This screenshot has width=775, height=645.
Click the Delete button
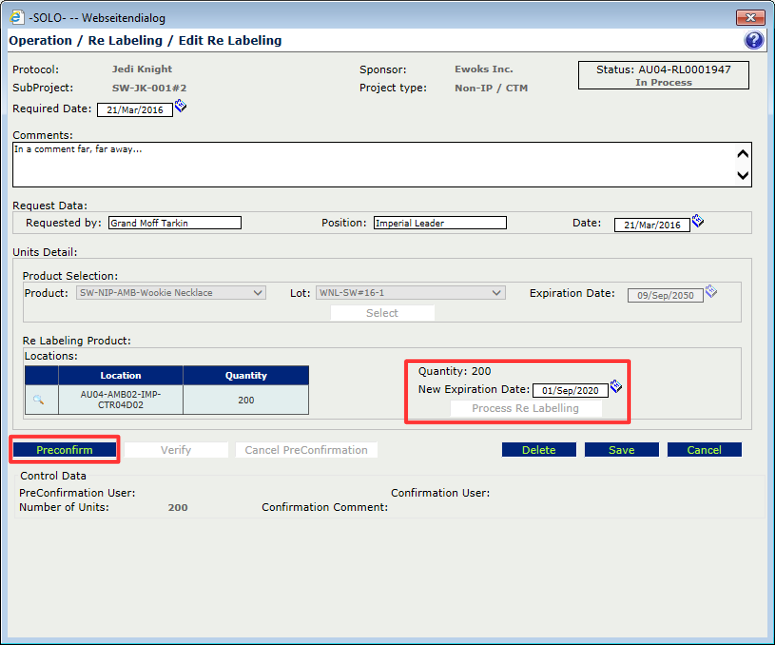(x=539, y=450)
